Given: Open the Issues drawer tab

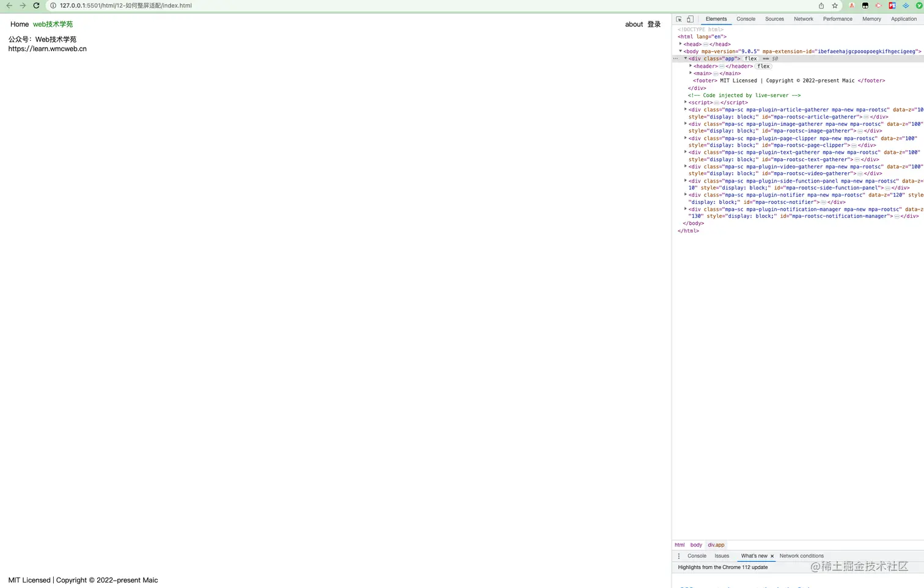Looking at the screenshot, I should (x=722, y=556).
